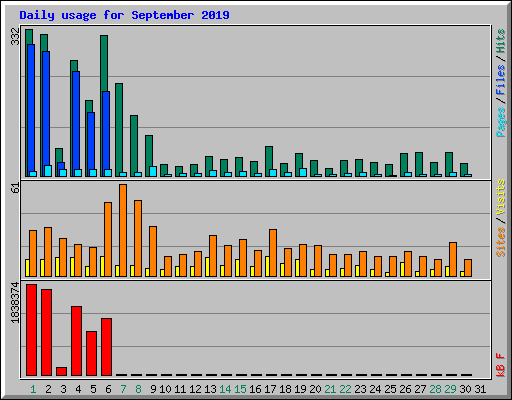The height and width of the screenshot is (400, 512).
Task: Click day label "25" on the x-axis
Action: (390, 389)
